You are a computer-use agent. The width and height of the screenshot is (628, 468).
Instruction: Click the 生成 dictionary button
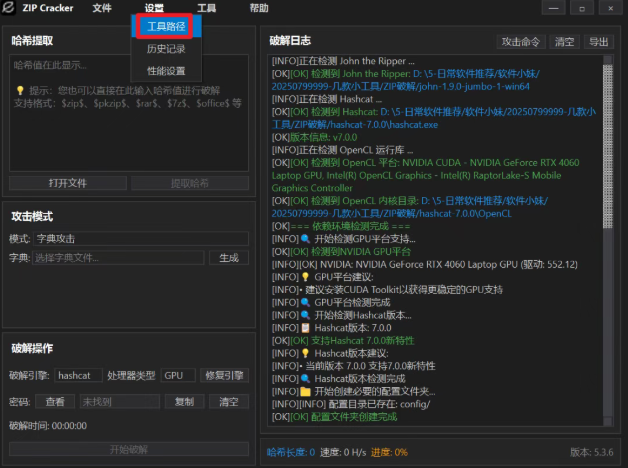(x=228, y=258)
